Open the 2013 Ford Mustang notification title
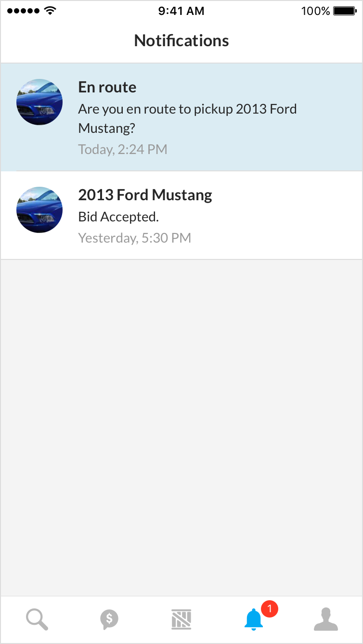Screen dimensions: 363x644 pyautogui.click(x=145, y=195)
